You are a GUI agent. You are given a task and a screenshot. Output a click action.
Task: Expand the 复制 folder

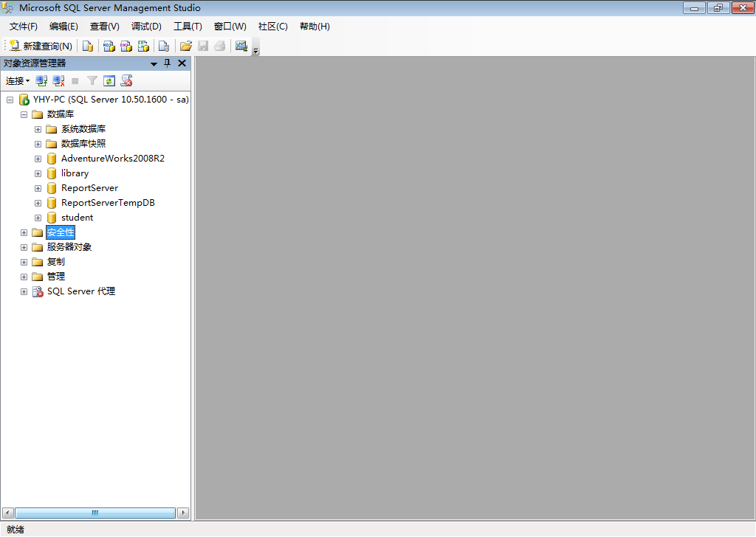(x=24, y=262)
